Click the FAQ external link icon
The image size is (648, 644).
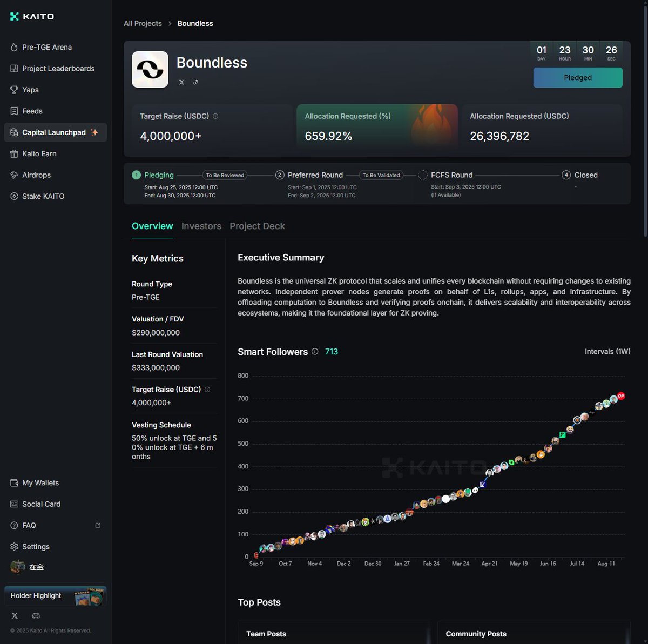pyautogui.click(x=98, y=525)
